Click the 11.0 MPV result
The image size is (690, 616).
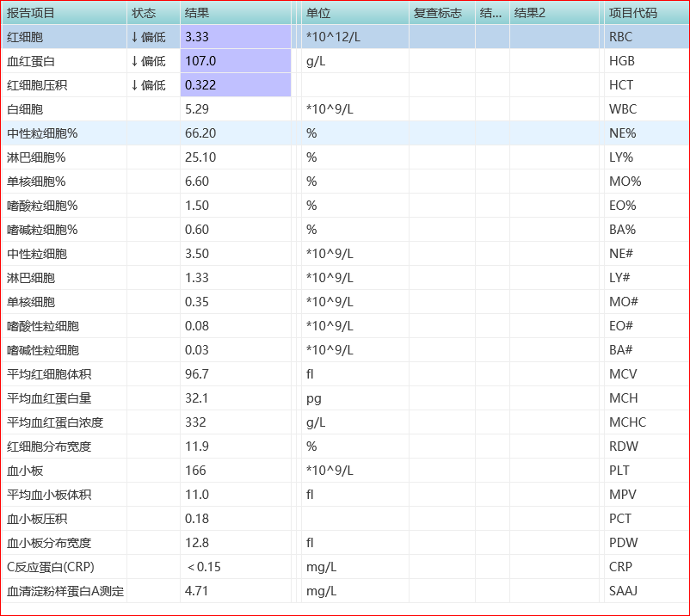click(197, 495)
